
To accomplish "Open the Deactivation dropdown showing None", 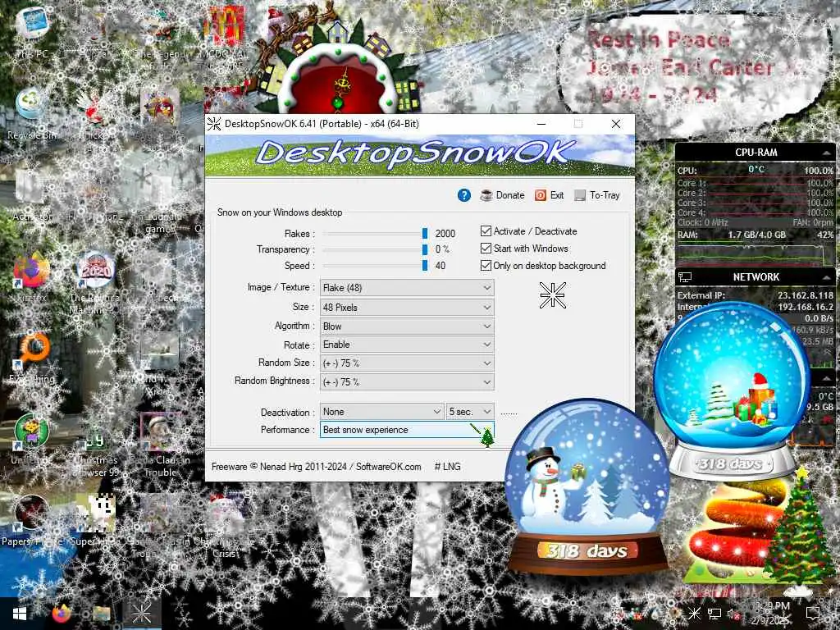I will [382, 412].
